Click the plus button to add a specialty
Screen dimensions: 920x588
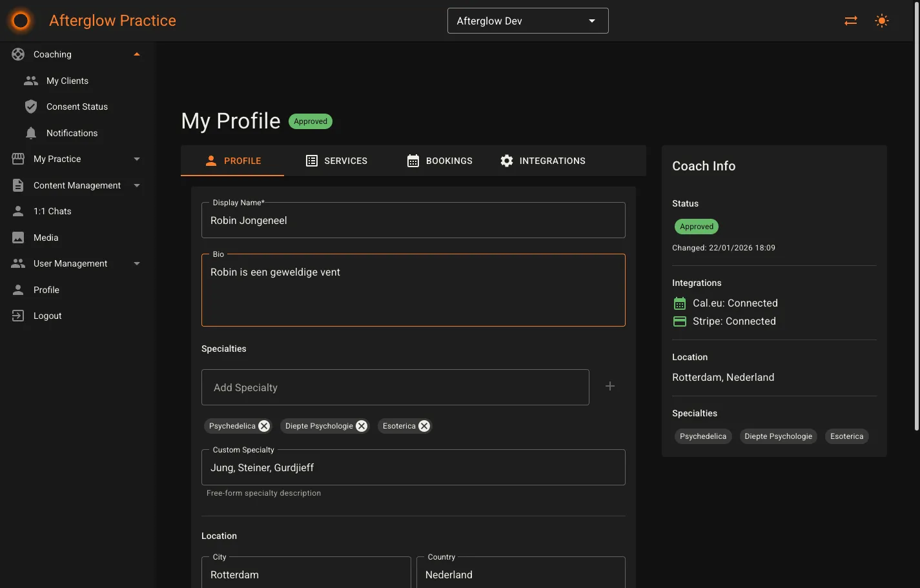pos(609,385)
